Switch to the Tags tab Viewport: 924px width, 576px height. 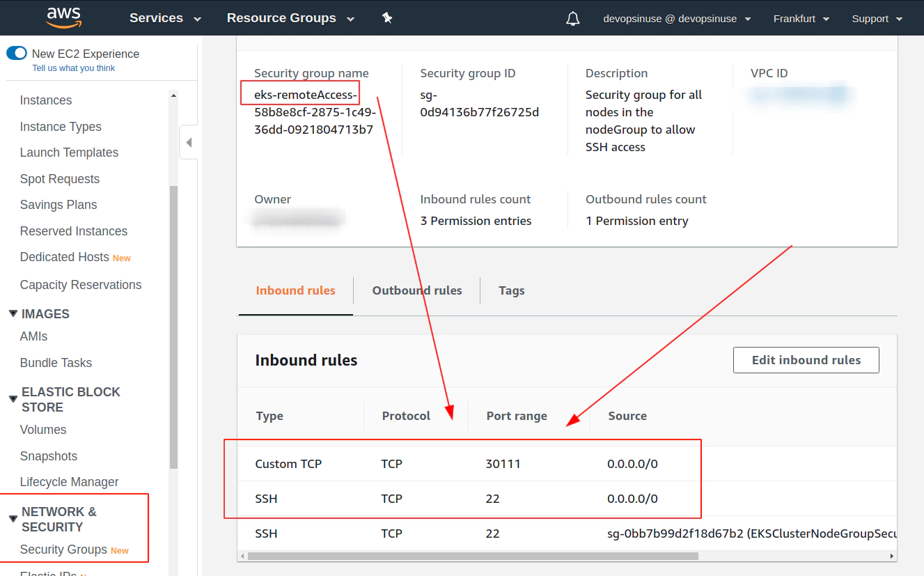[x=512, y=290]
